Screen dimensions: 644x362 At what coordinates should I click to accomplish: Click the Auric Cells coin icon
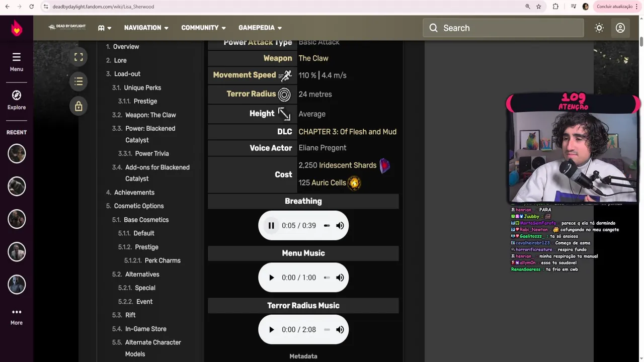[354, 183]
